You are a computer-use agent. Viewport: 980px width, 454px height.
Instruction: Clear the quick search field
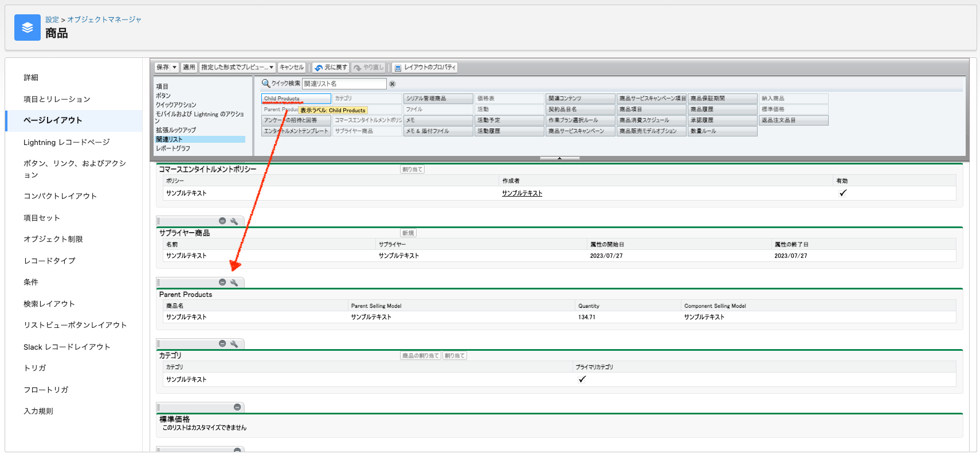coord(393,84)
